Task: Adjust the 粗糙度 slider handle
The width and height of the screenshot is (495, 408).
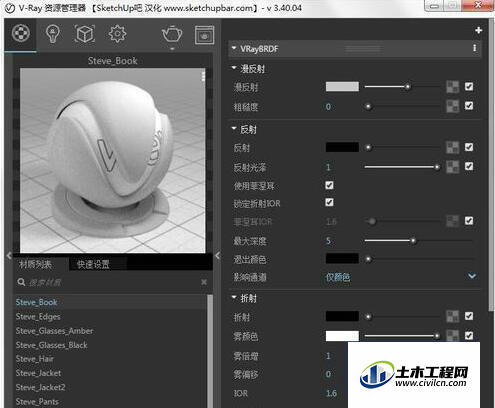Action: tap(368, 107)
